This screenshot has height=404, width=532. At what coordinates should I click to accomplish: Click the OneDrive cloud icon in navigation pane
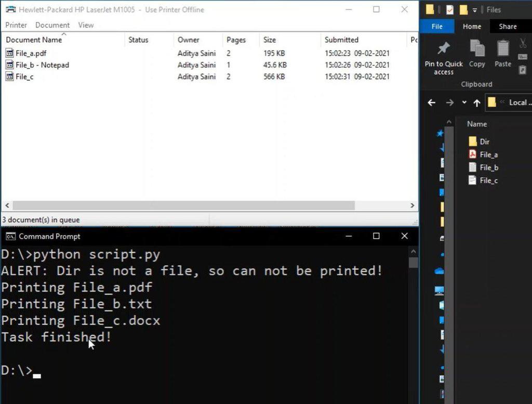tap(439, 271)
